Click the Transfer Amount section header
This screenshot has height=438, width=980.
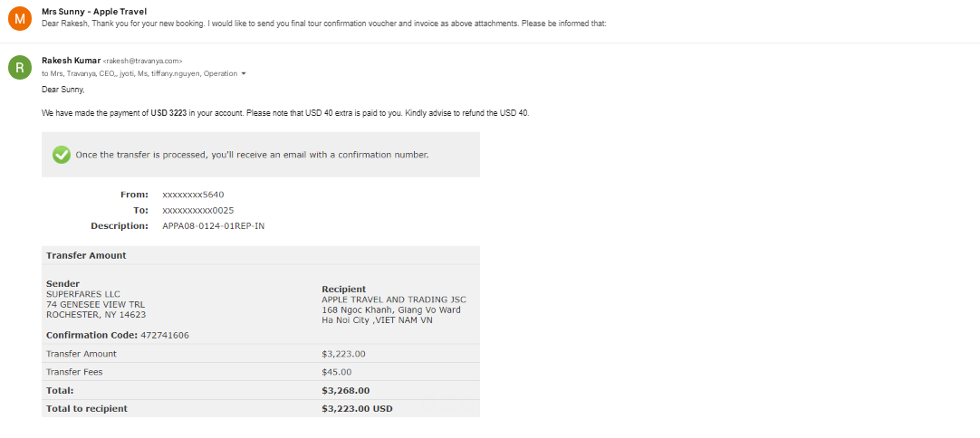pyautogui.click(x=86, y=255)
